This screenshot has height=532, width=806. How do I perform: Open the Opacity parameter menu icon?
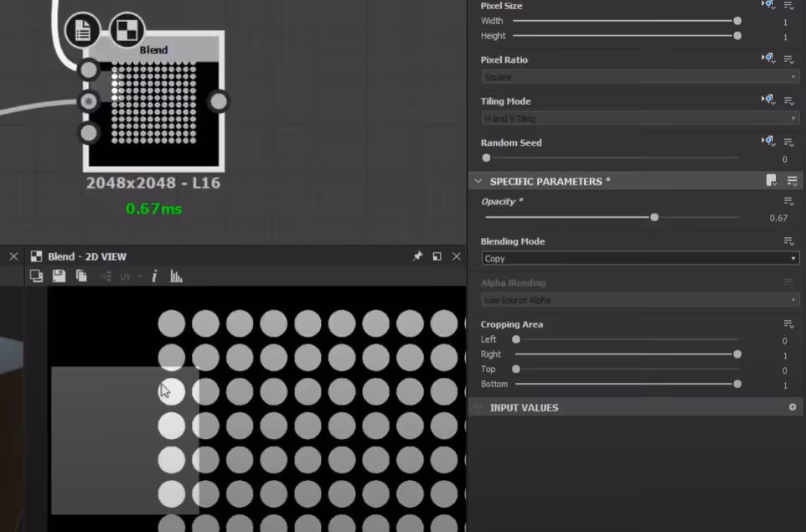(789, 201)
